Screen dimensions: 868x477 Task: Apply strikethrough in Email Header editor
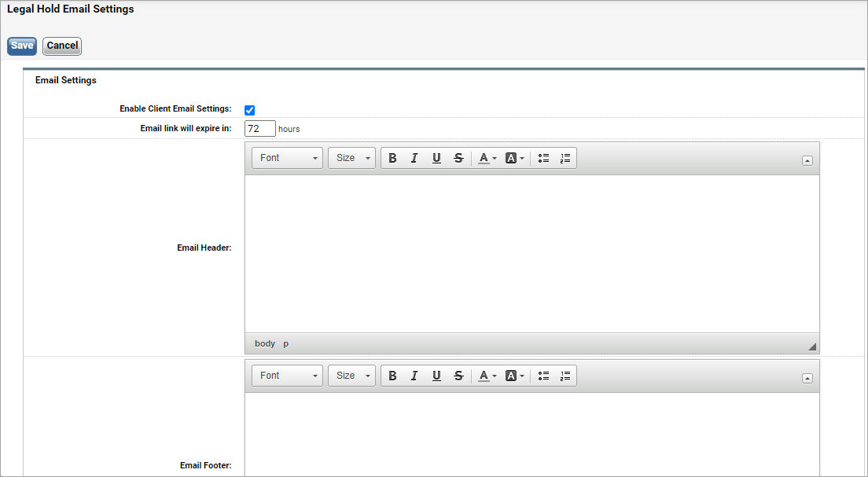pyautogui.click(x=458, y=158)
